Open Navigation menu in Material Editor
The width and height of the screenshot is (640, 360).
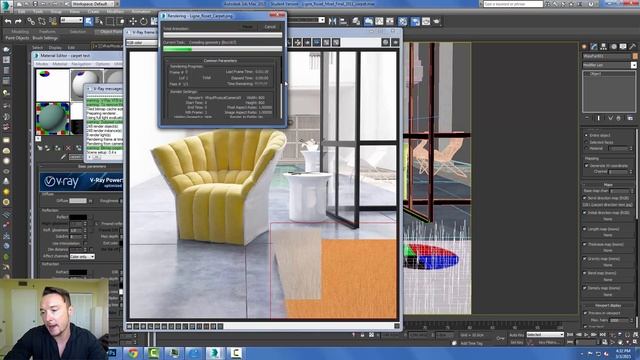click(81, 64)
